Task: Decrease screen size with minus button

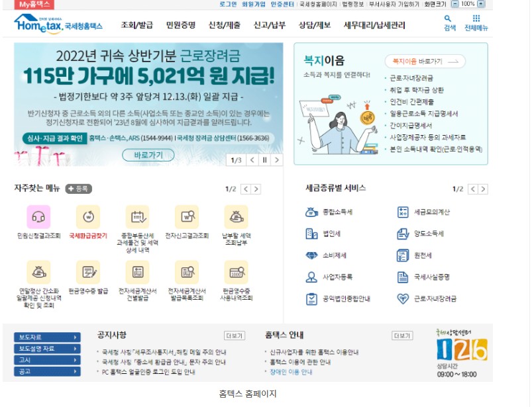Action: (455, 4)
